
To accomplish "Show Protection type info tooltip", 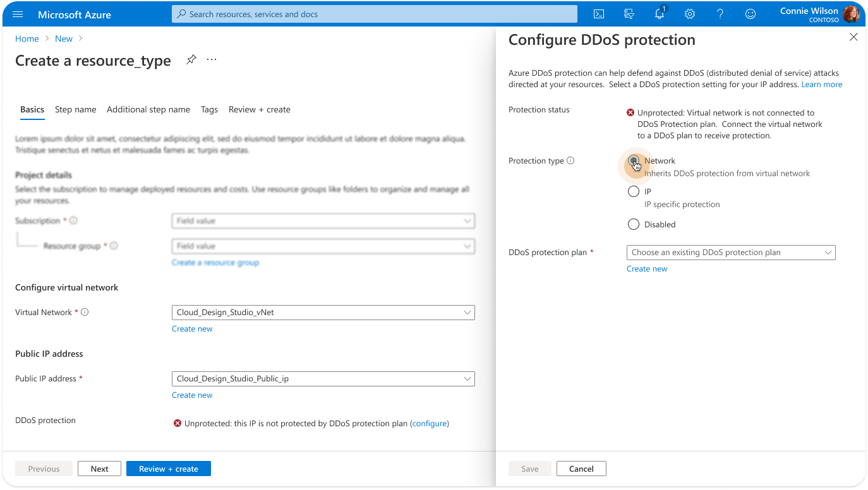I will point(570,160).
